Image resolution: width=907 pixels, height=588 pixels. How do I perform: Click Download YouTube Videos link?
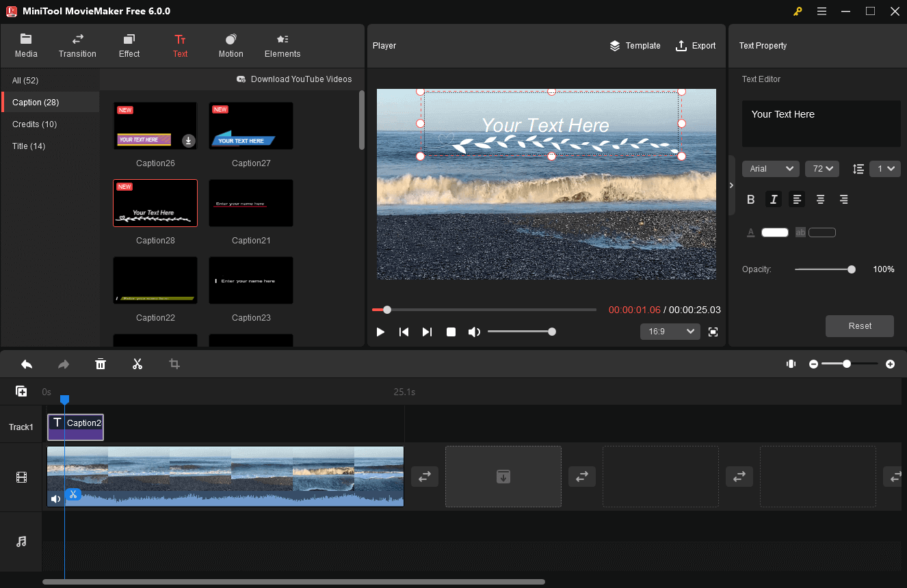coord(294,79)
